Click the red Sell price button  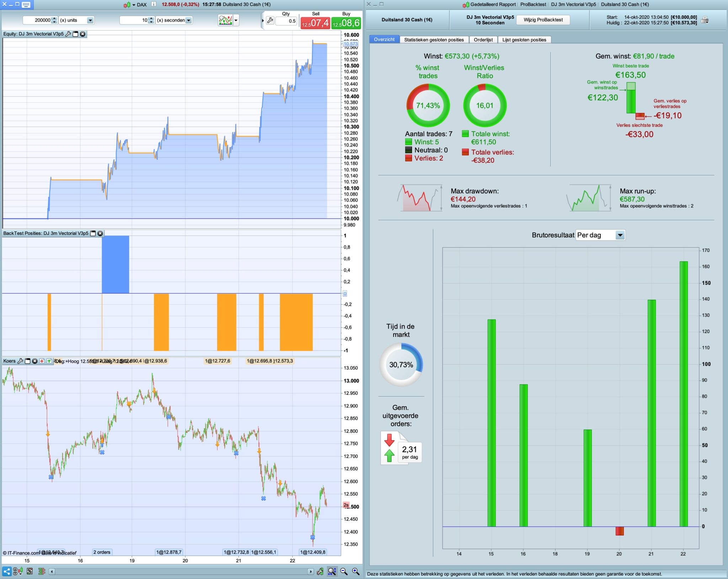pos(315,23)
